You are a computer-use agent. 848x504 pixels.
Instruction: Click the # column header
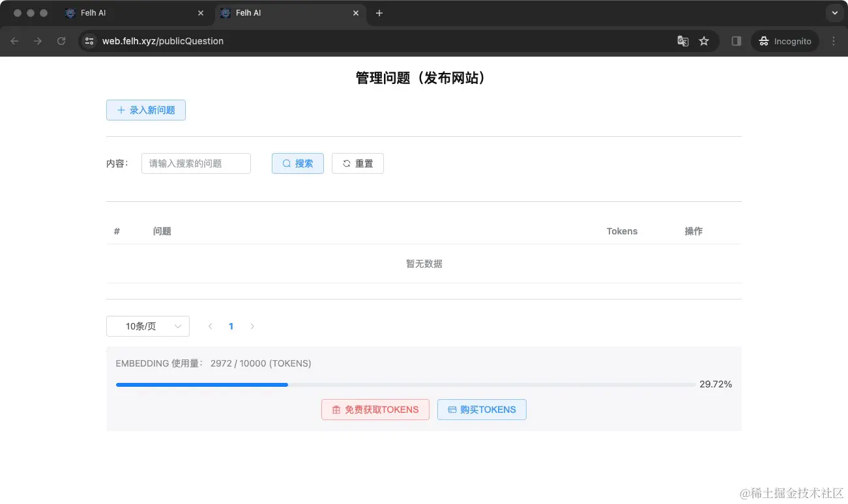(117, 231)
